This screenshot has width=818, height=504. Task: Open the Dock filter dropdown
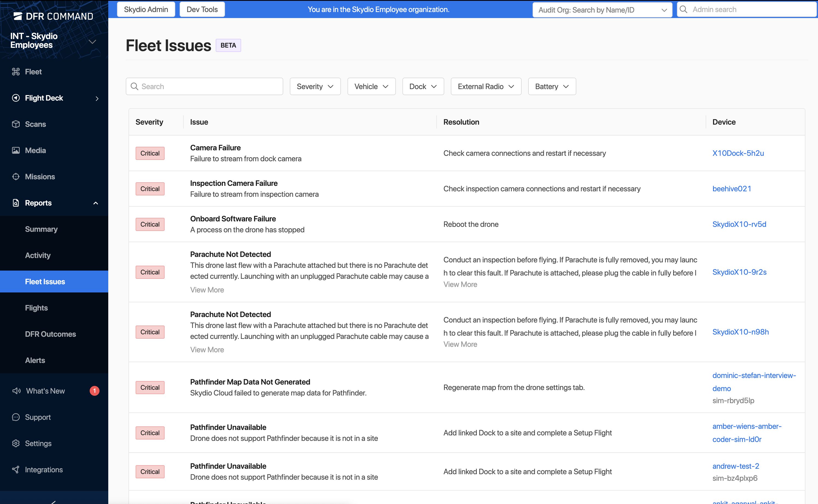tap(423, 86)
